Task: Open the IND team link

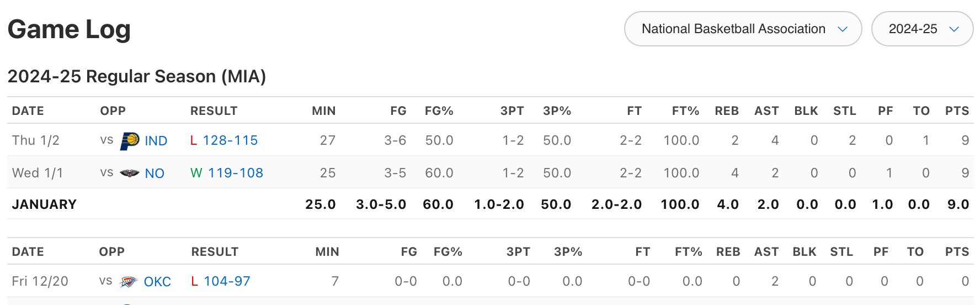Action: (156, 141)
